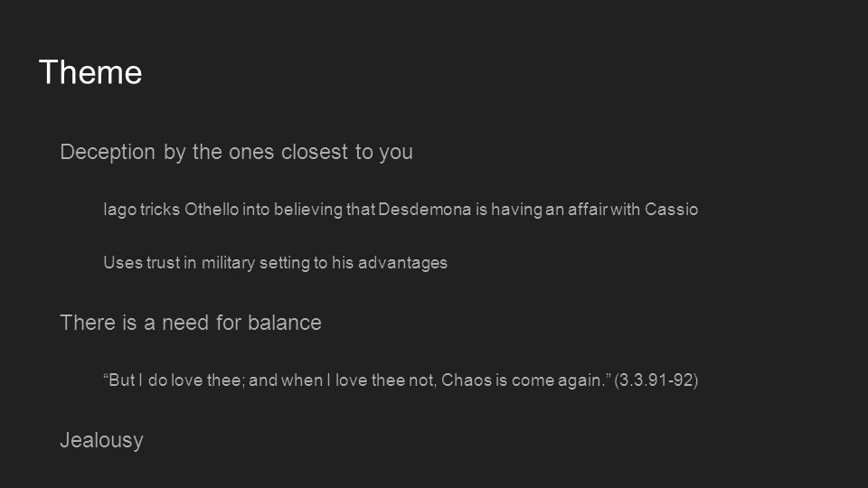Screen dimensions: 868x488
Task: Click the word 'closest'
Action: [315, 152]
